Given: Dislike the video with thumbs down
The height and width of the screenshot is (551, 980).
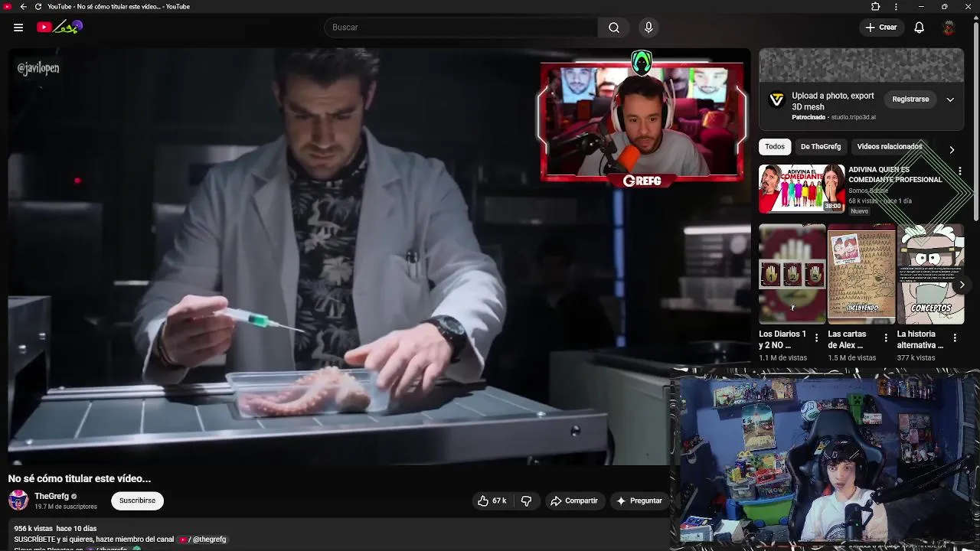Looking at the screenshot, I should pos(526,500).
